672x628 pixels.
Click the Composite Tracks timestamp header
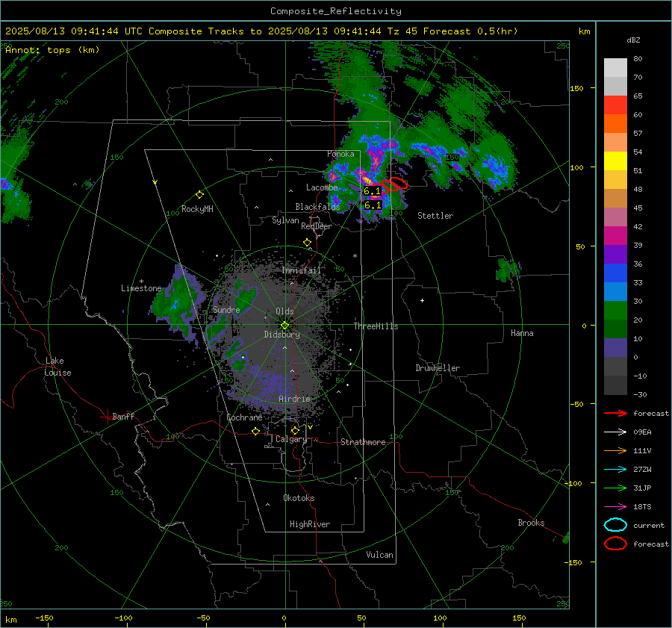pyautogui.click(x=261, y=31)
